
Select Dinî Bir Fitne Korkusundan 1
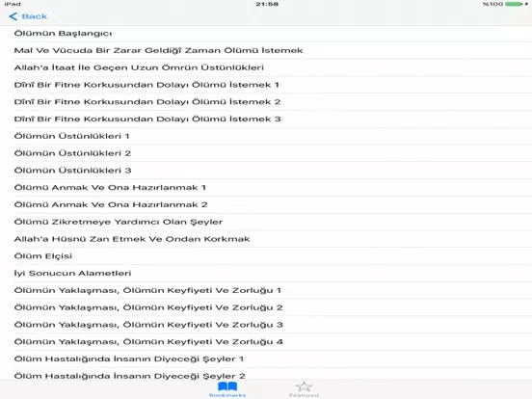click(x=266, y=85)
